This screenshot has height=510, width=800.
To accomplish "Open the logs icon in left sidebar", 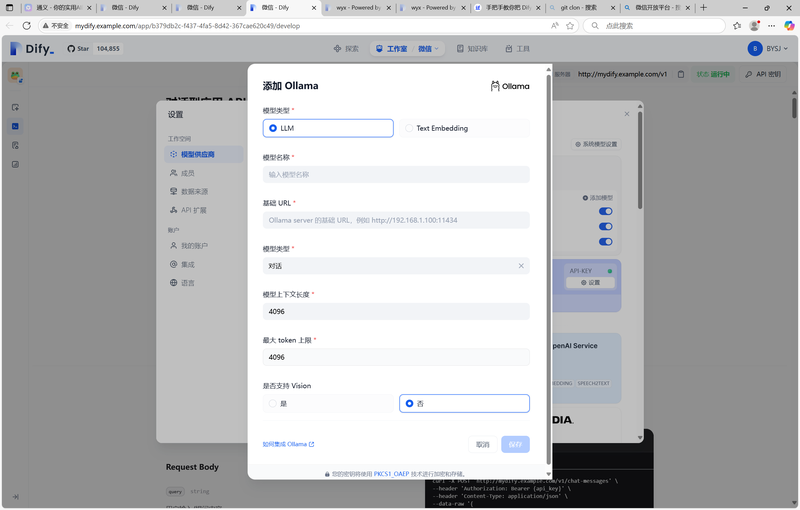I will pyautogui.click(x=15, y=145).
